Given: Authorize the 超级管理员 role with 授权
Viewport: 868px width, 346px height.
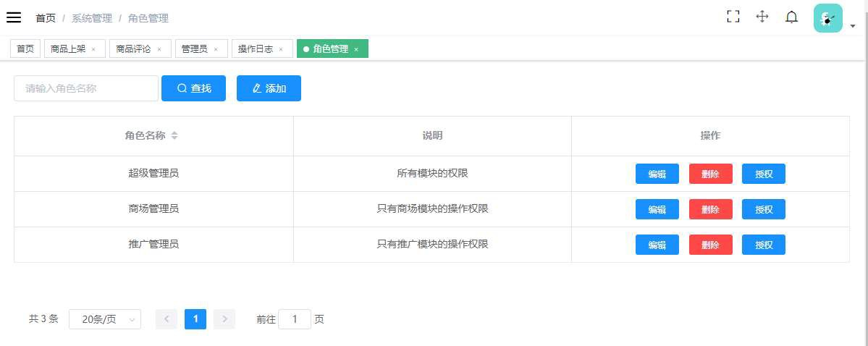Looking at the screenshot, I should coord(764,174).
